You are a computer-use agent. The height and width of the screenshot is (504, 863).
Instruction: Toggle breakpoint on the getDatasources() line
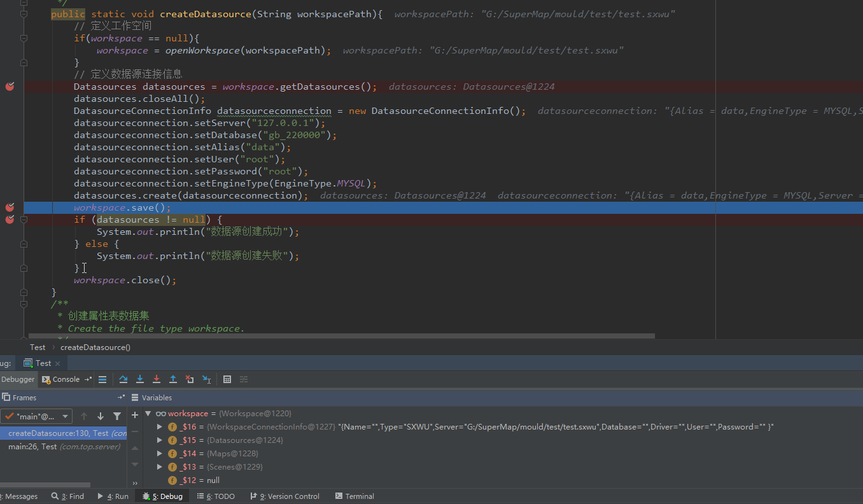[x=10, y=87]
